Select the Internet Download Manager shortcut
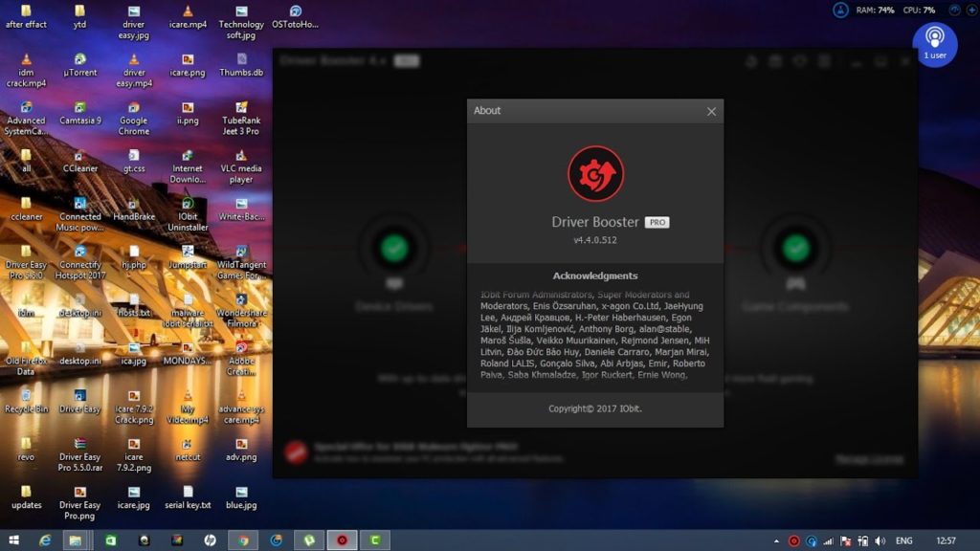Screen dimensions: 980x551 point(188,166)
